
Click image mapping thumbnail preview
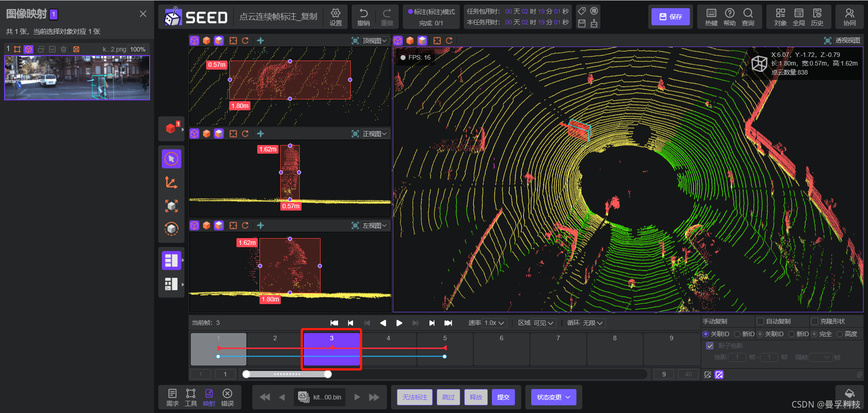pyautogui.click(x=77, y=78)
